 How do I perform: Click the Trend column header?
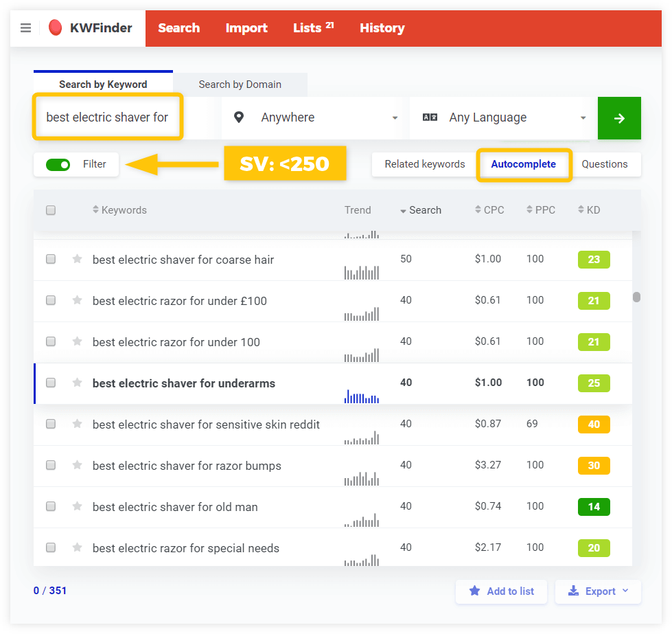point(358,210)
